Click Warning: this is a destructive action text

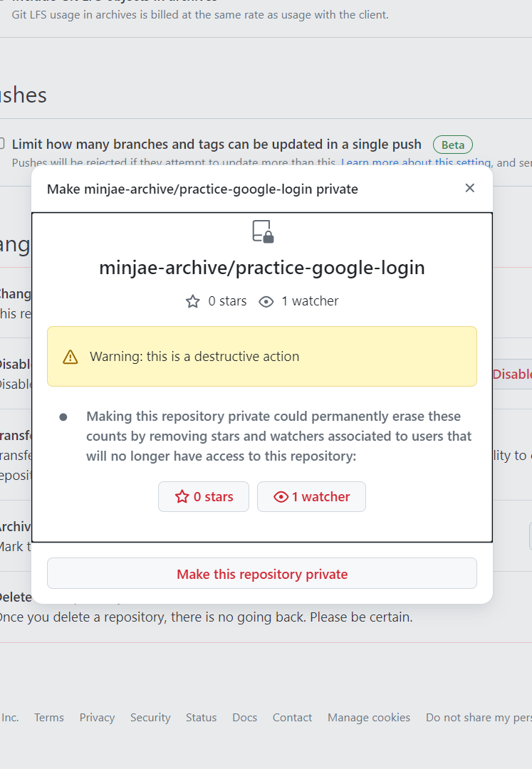[x=194, y=357]
